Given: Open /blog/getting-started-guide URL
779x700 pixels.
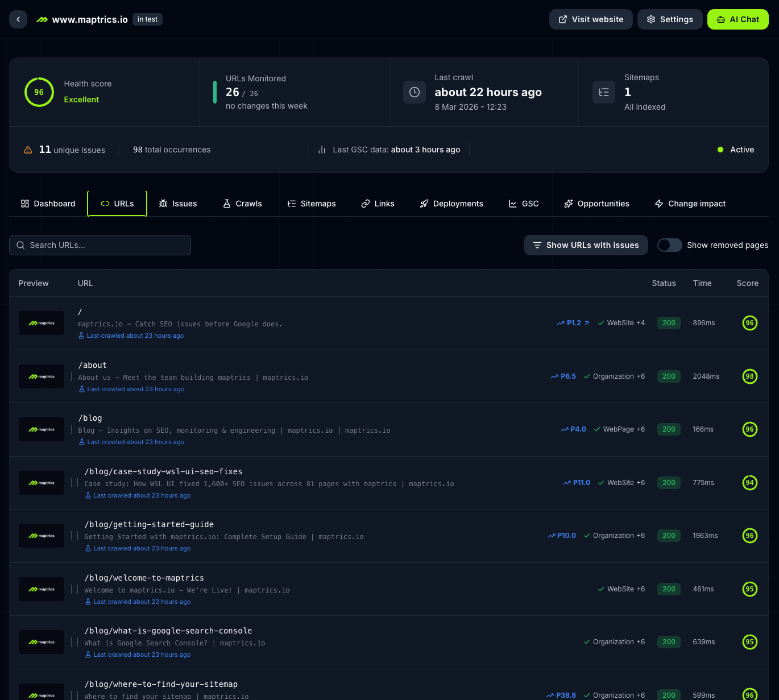Looking at the screenshot, I should coord(149,524).
